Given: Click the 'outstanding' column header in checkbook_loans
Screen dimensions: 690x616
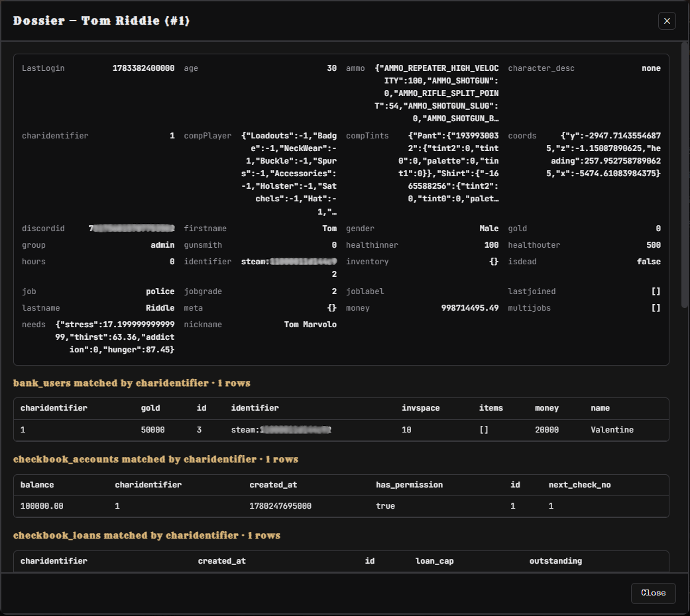Looking at the screenshot, I should click(x=555, y=561).
